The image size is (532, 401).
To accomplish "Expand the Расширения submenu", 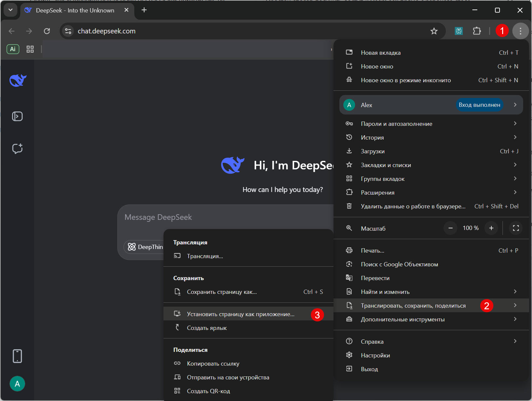I will click(x=431, y=193).
